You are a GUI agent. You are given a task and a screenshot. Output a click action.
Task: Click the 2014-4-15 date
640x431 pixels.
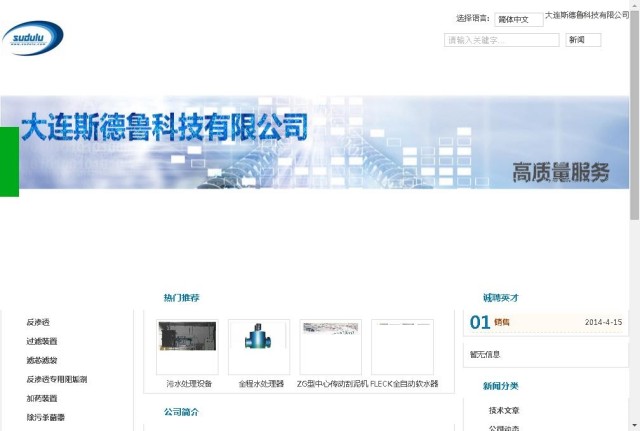[603, 322]
